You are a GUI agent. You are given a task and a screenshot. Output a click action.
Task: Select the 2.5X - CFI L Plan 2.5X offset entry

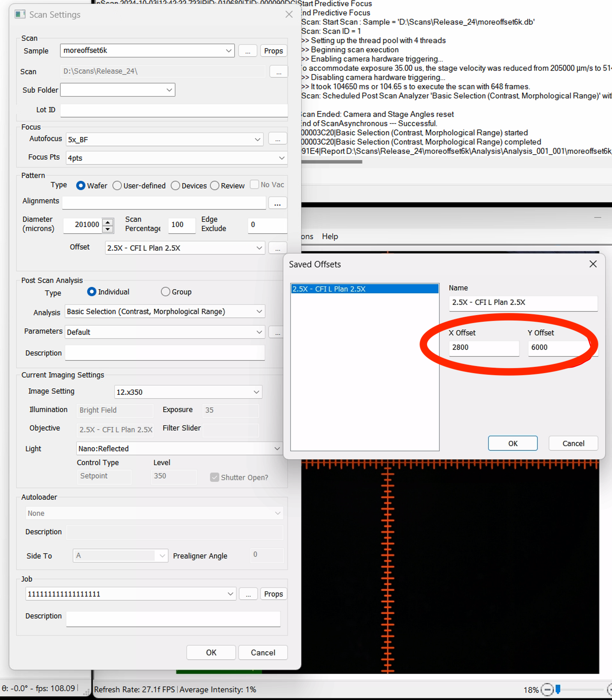(x=364, y=289)
